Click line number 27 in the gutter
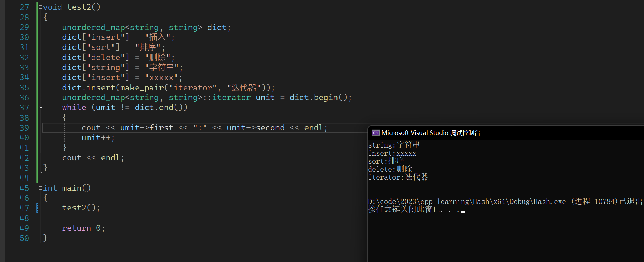Screen dimensions: 644x262 (x=24, y=7)
